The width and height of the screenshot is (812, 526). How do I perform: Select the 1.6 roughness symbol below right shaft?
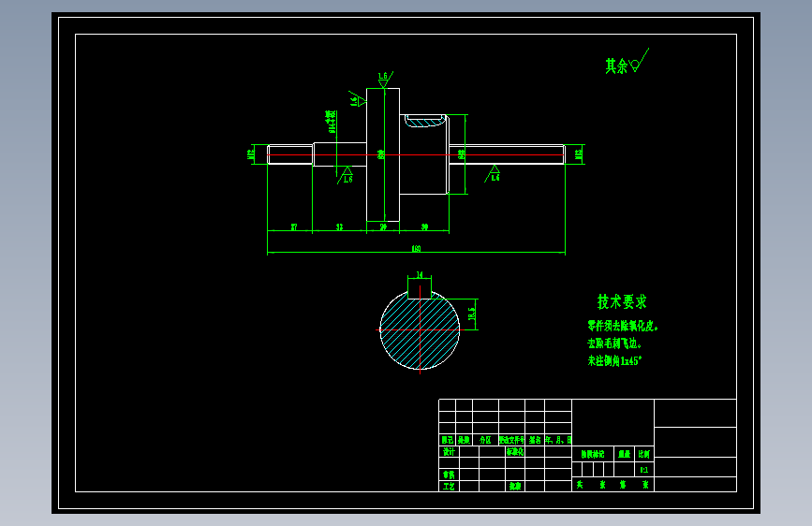pos(493,174)
